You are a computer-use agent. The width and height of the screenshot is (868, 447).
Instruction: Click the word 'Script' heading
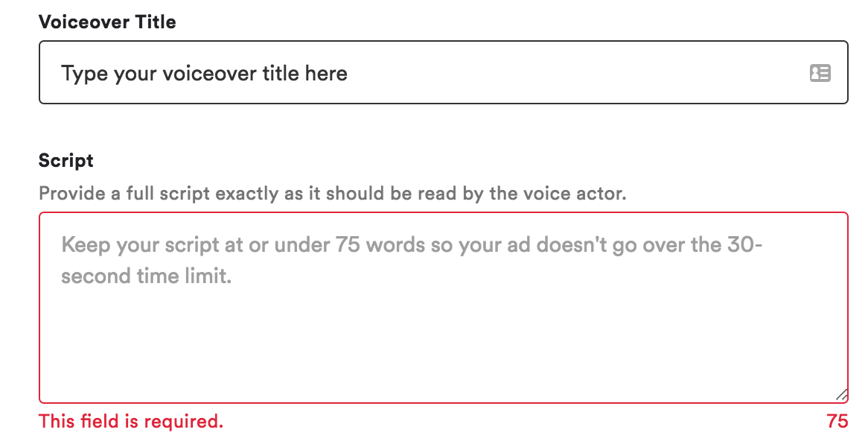click(66, 160)
